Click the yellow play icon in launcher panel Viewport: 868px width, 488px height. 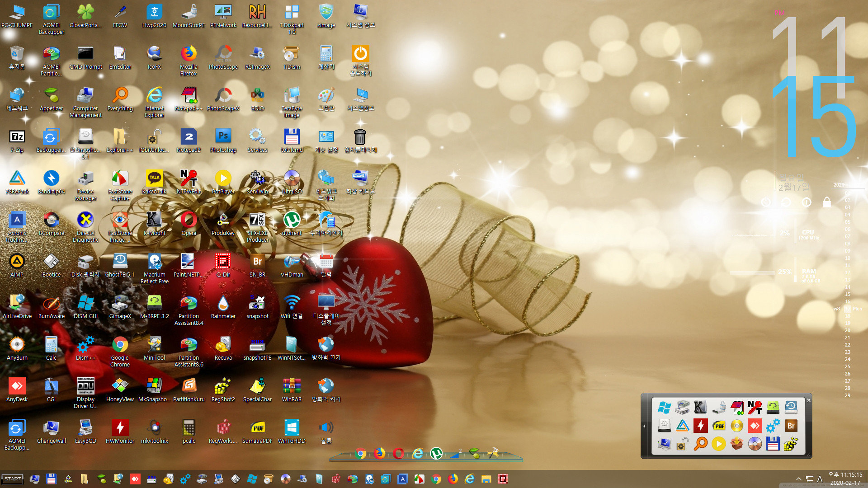(x=718, y=444)
